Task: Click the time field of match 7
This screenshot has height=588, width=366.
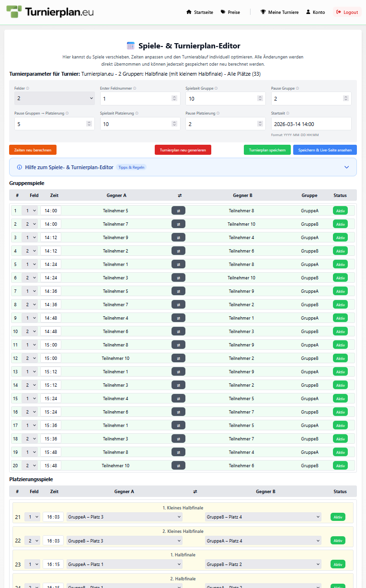Action: coord(51,291)
